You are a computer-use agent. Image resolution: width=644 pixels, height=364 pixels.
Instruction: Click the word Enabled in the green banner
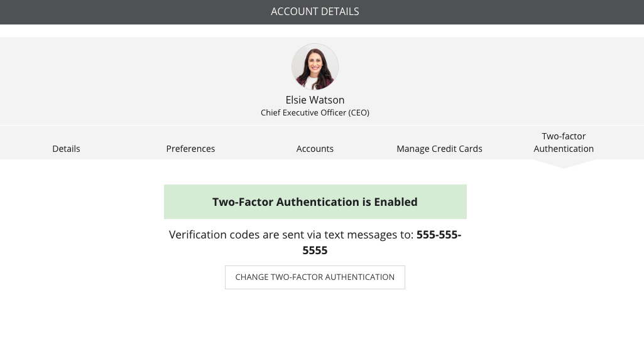[396, 202]
